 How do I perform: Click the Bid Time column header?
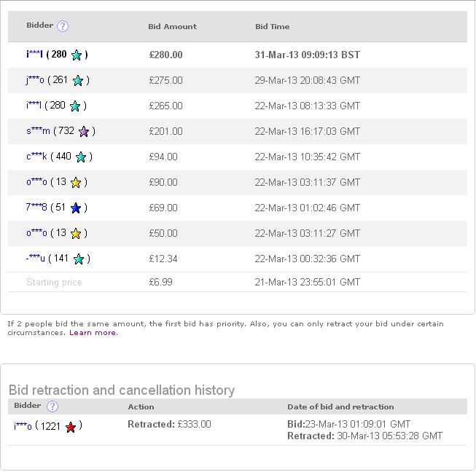(272, 26)
